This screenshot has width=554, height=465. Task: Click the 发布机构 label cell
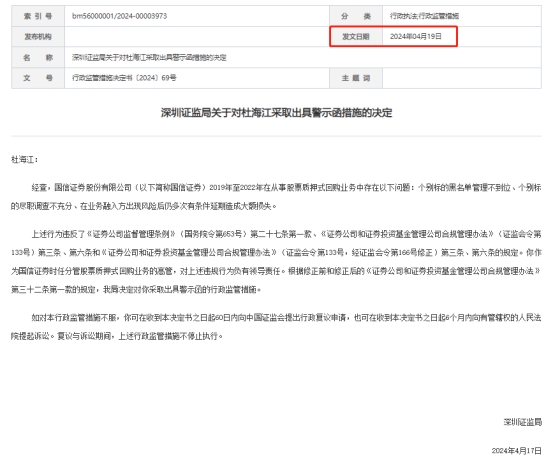click(x=38, y=36)
